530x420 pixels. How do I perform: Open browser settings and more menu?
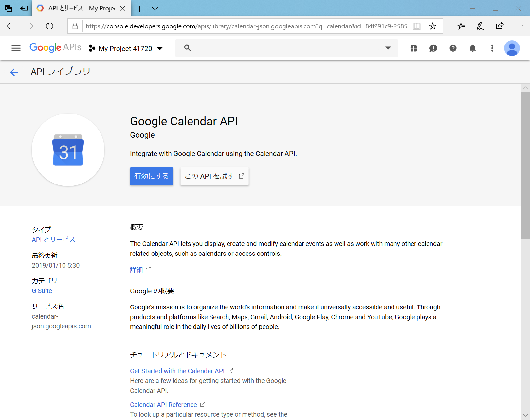(x=520, y=26)
